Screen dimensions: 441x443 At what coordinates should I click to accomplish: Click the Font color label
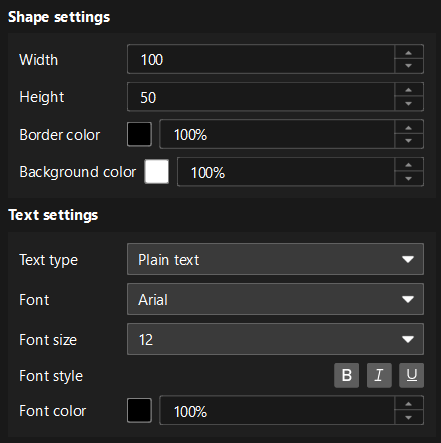click(53, 411)
